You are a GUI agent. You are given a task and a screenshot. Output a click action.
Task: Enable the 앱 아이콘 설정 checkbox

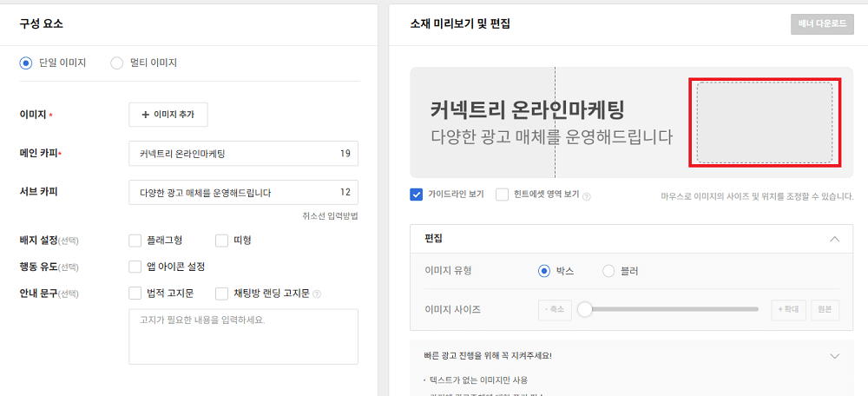pos(135,267)
